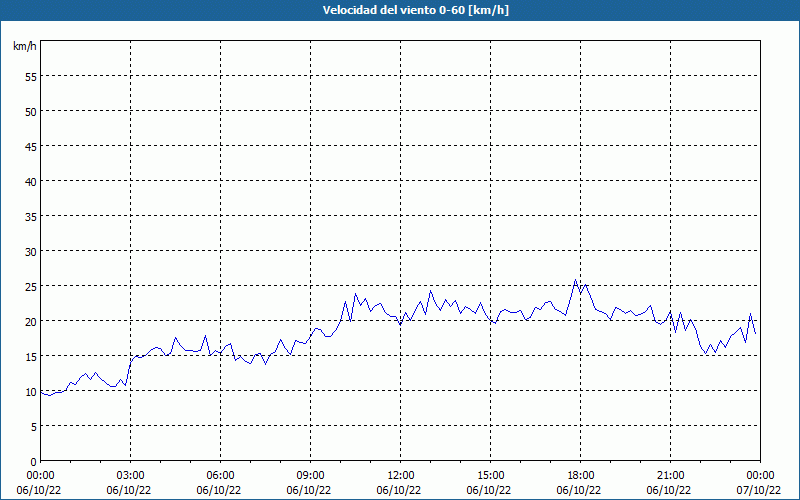Select the 35 value on the y-axis
The width and height of the screenshot is (800, 500).
point(31,217)
